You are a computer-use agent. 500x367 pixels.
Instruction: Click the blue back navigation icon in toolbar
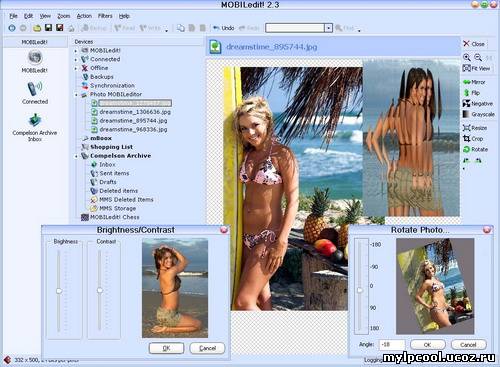pos(12,28)
